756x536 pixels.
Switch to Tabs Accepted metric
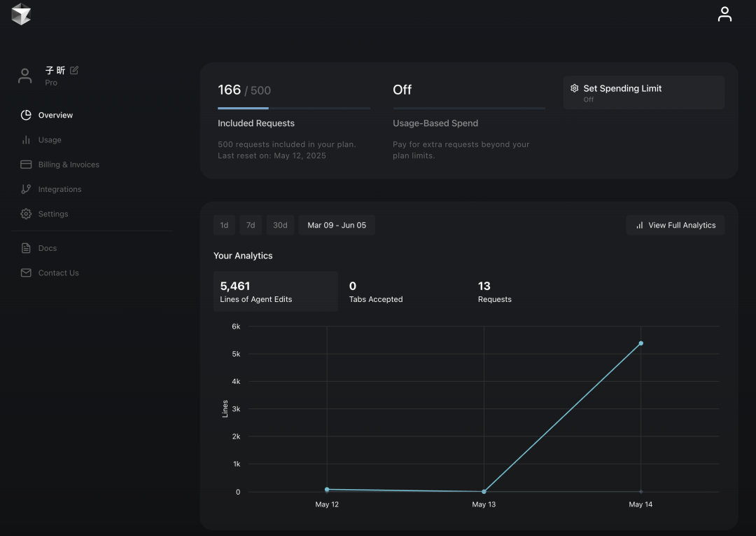coord(376,291)
